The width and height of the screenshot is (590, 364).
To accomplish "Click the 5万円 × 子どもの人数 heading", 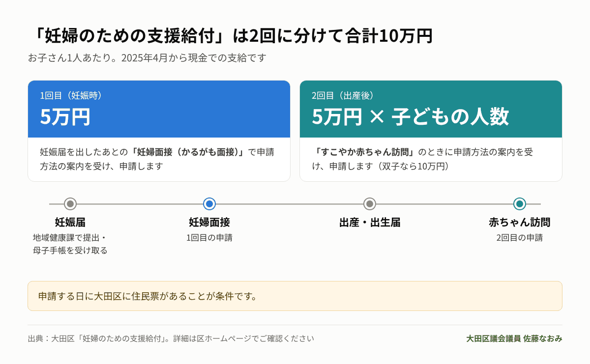I will pos(411,117).
